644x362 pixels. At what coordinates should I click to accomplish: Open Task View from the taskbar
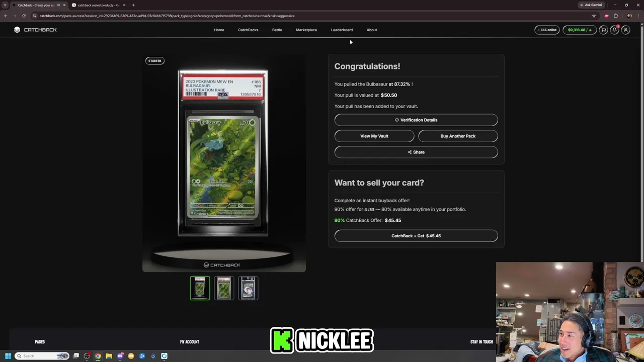(76, 356)
